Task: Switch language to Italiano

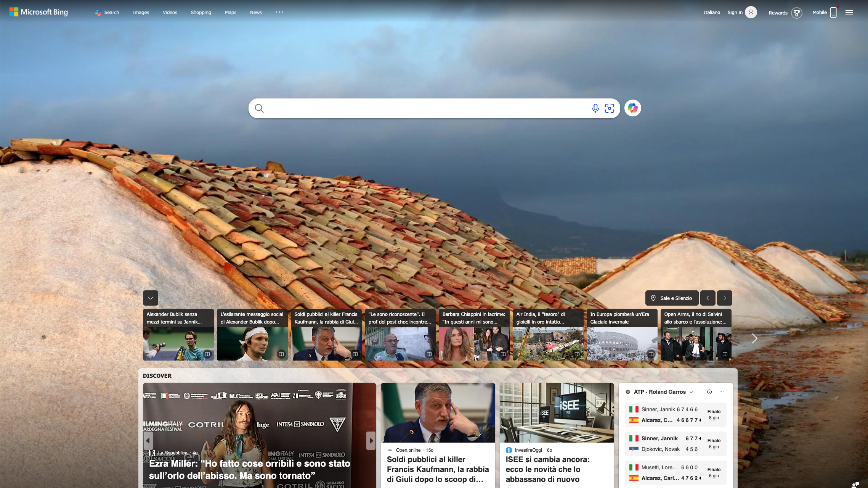Action: pyautogui.click(x=712, y=12)
